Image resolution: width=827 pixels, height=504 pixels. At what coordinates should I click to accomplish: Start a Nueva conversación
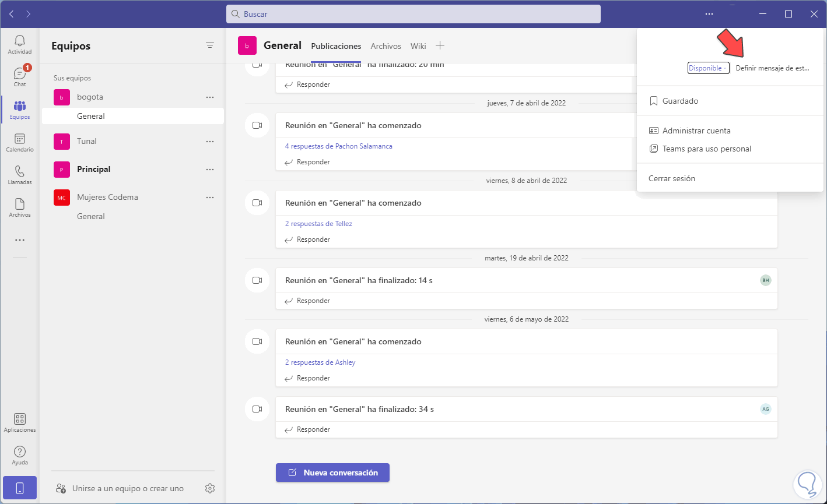click(x=332, y=473)
